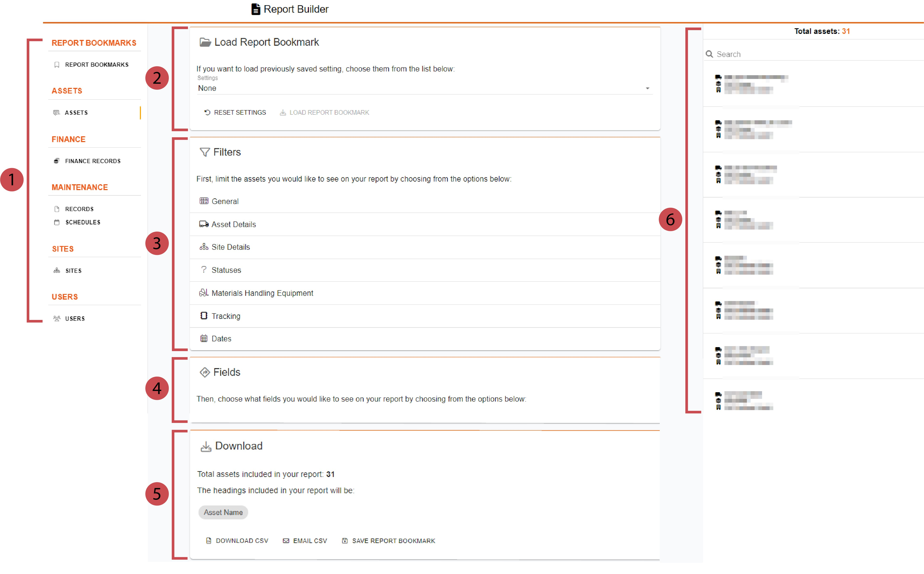The width and height of the screenshot is (924, 574).
Task: Click the Finance Records coins icon
Action: (57, 161)
